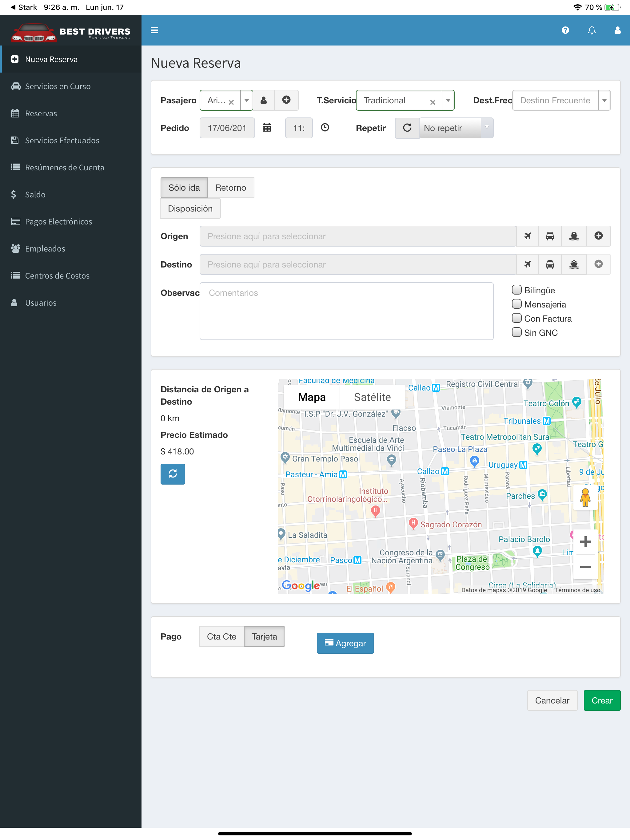Open Reservas in the sidebar
The image size is (630, 840).
[71, 113]
